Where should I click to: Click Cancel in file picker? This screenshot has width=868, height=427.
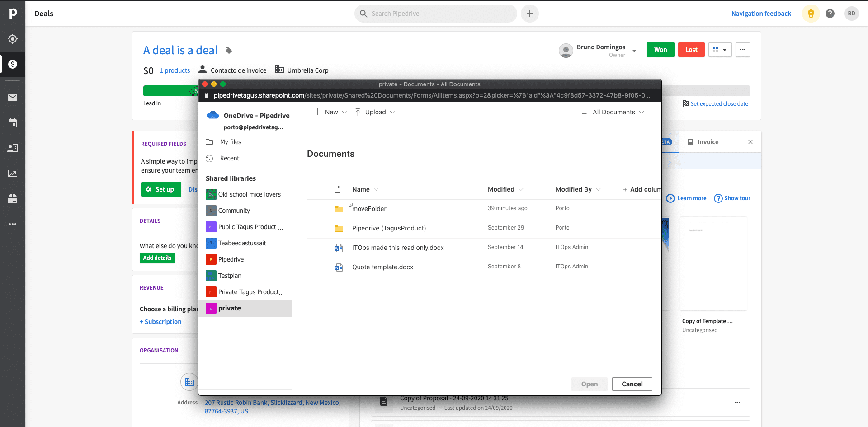click(x=632, y=384)
